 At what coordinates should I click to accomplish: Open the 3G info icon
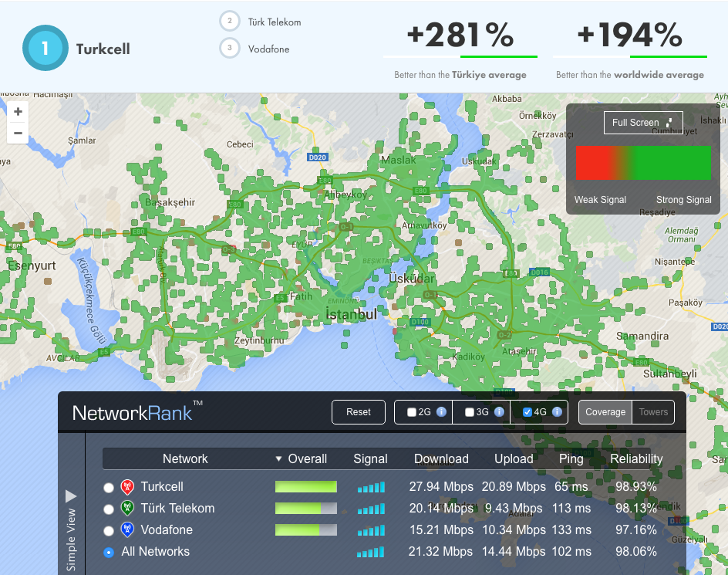499,412
